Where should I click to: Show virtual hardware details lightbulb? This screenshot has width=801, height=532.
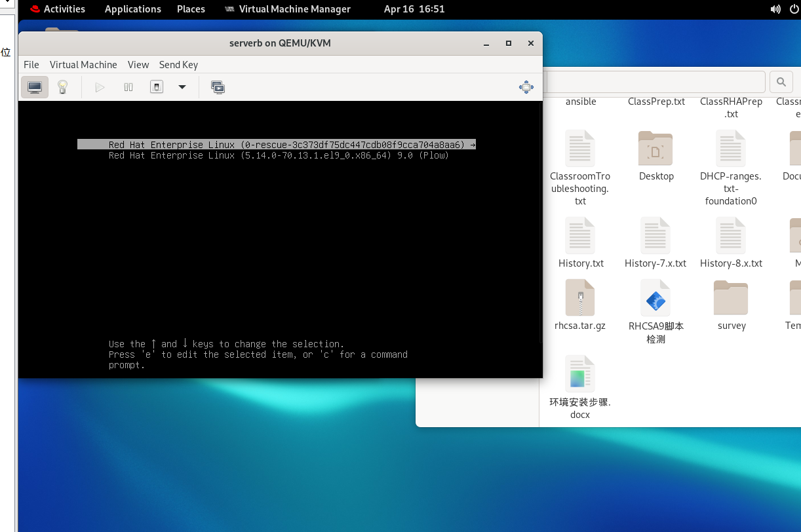coord(63,87)
